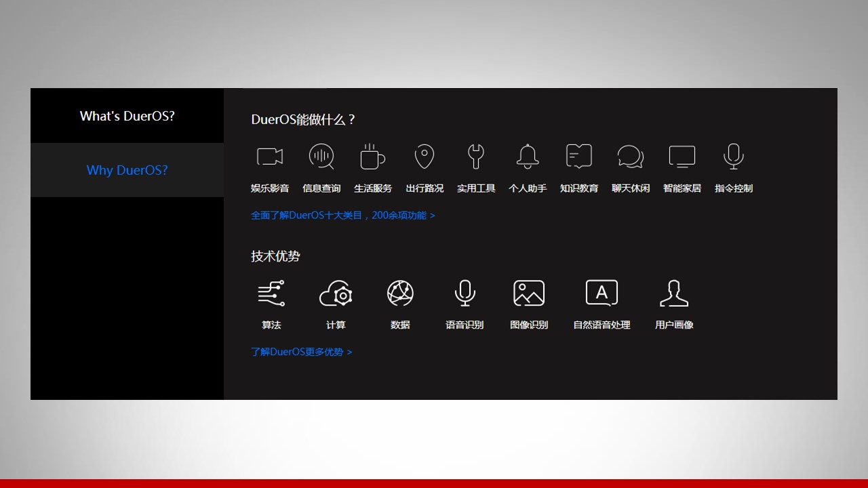Image resolution: width=868 pixels, height=488 pixels.
Task: Click the 聊天休闲 chat bubbles icon
Action: pos(631,157)
